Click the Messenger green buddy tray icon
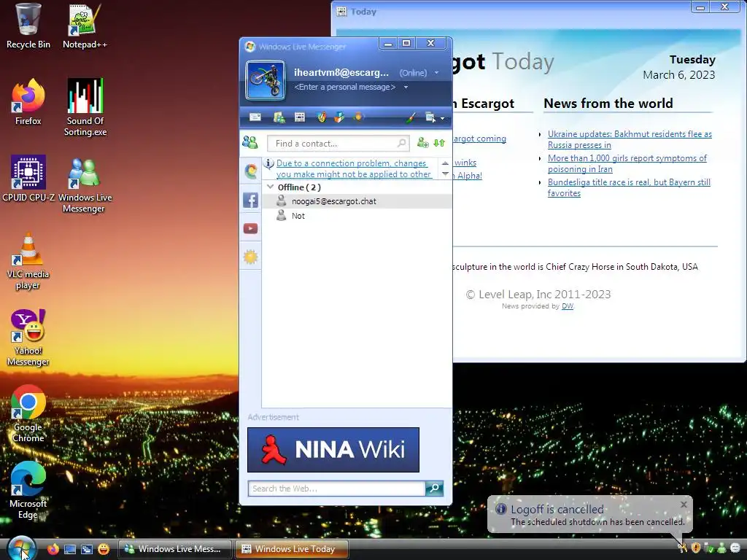 click(721, 548)
